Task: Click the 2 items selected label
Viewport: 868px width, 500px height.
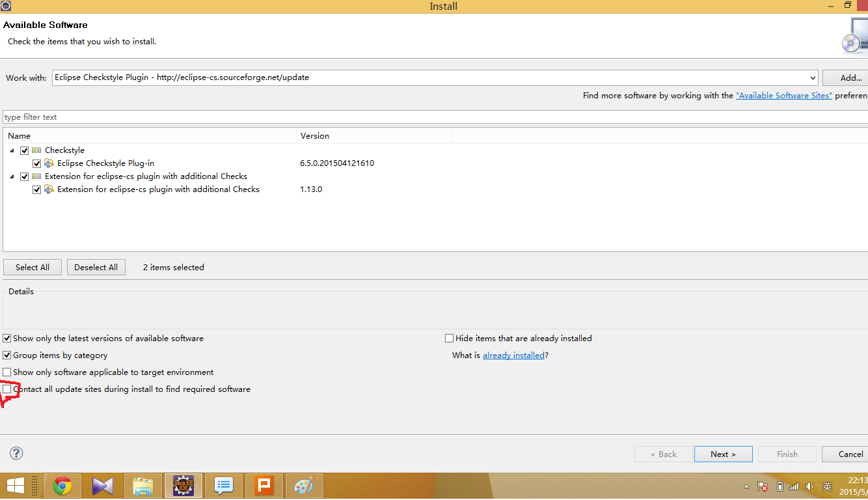Action: (x=174, y=268)
